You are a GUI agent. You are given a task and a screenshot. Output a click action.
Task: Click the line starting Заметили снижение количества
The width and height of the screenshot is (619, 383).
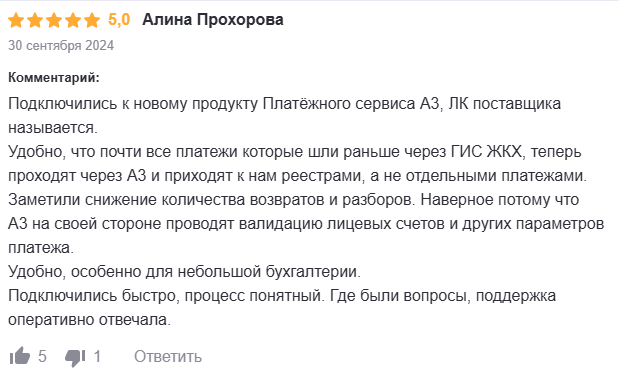tap(293, 200)
